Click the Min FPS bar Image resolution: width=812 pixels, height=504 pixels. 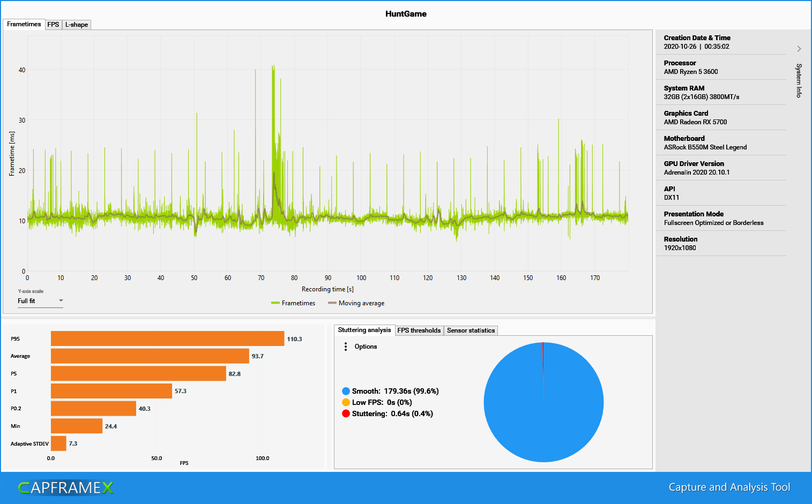coord(77,426)
